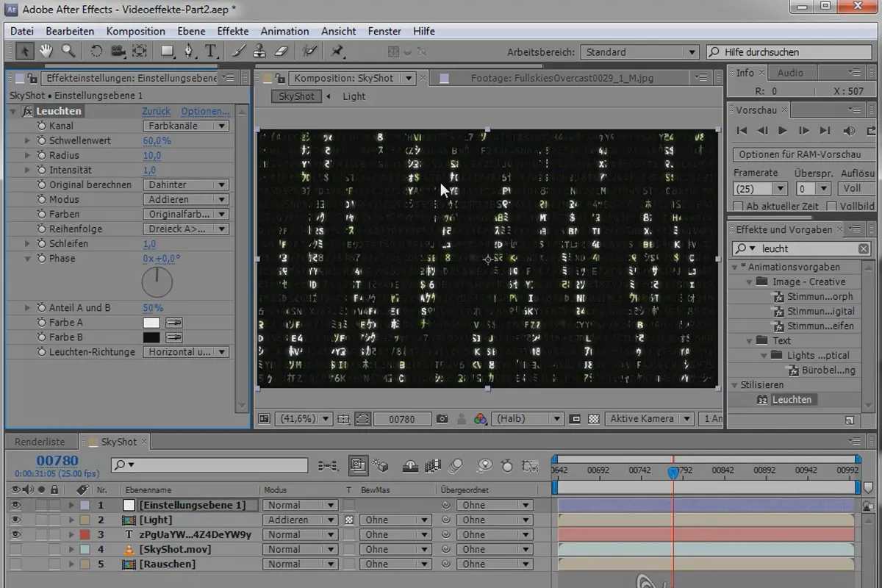Open the Modus Addieren dropdown in effects
Image resolution: width=882 pixels, height=588 pixels.
tap(185, 199)
